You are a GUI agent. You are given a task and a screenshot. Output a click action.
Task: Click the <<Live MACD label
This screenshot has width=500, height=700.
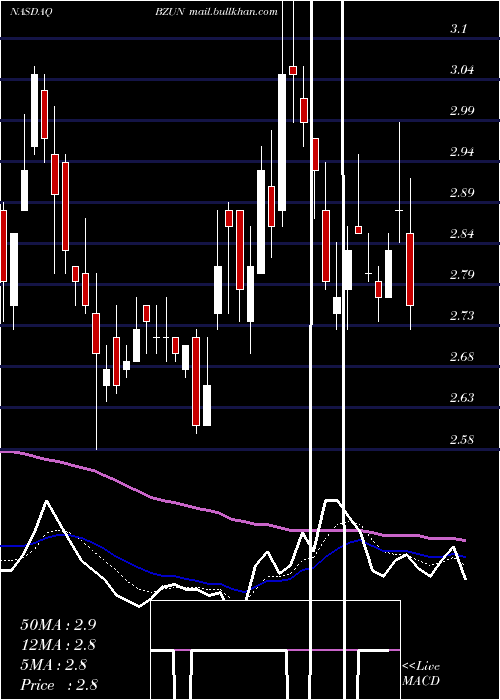(421, 674)
